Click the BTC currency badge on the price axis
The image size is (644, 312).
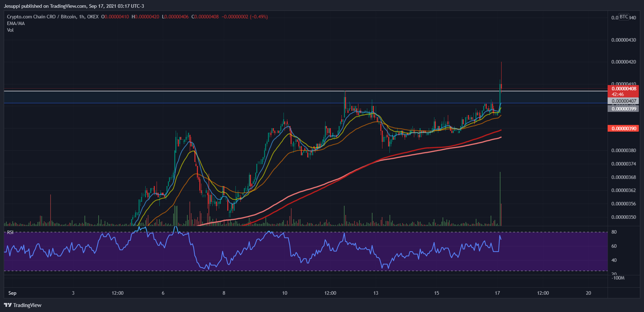624,17
